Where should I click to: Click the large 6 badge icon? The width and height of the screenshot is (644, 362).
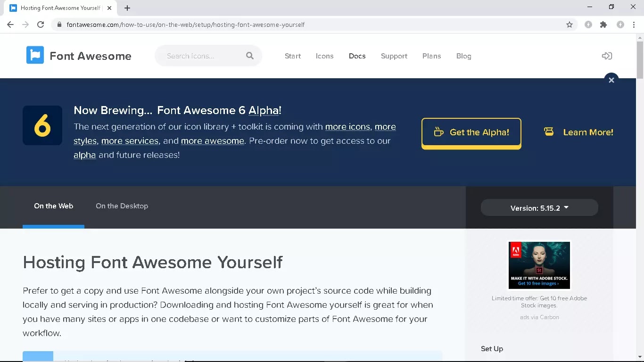(x=42, y=125)
